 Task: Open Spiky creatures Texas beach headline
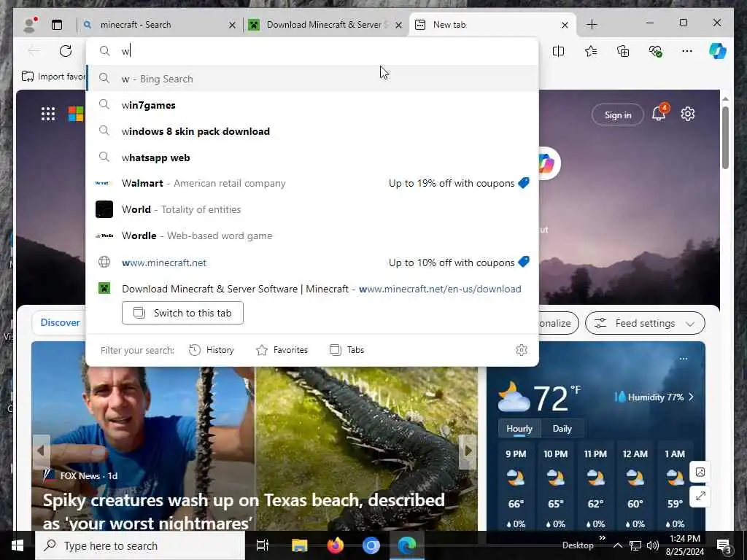pos(244,511)
